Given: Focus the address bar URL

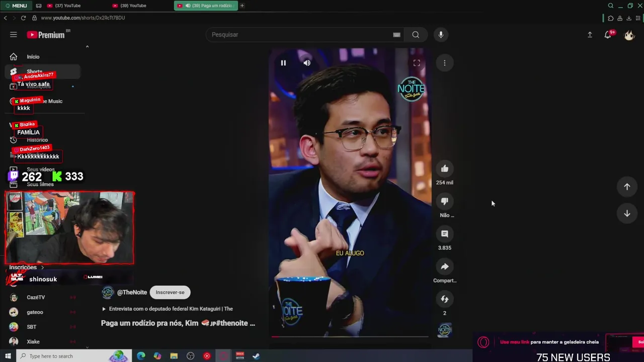Looking at the screenshot, I should click(83, 18).
